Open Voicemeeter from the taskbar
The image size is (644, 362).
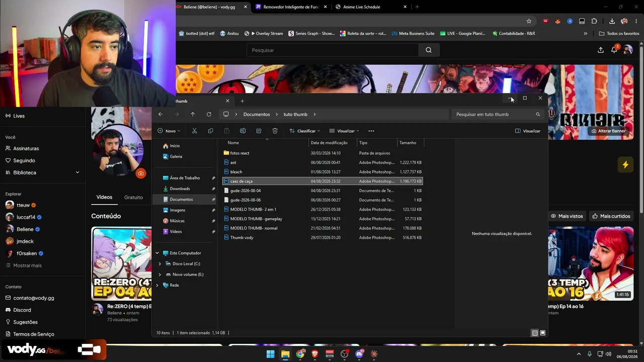[330, 354]
